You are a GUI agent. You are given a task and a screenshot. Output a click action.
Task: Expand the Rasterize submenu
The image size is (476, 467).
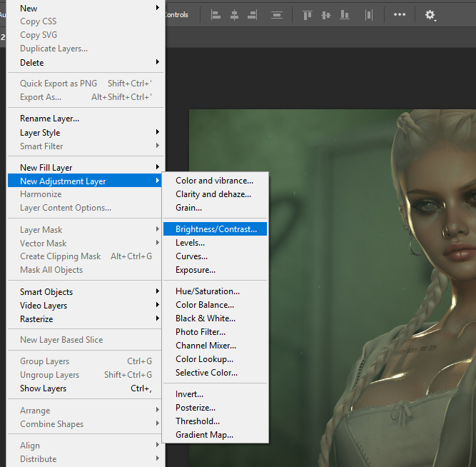click(86, 319)
